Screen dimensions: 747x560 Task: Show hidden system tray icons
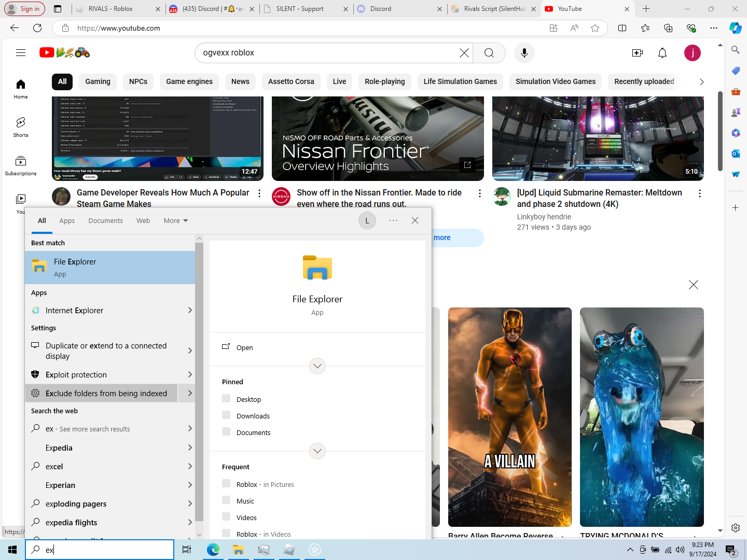[630, 550]
